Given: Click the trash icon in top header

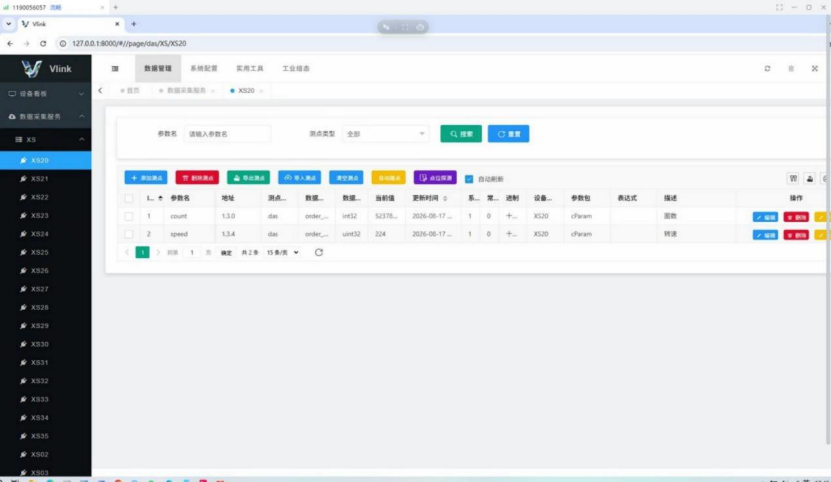Looking at the screenshot, I should click(x=791, y=68).
